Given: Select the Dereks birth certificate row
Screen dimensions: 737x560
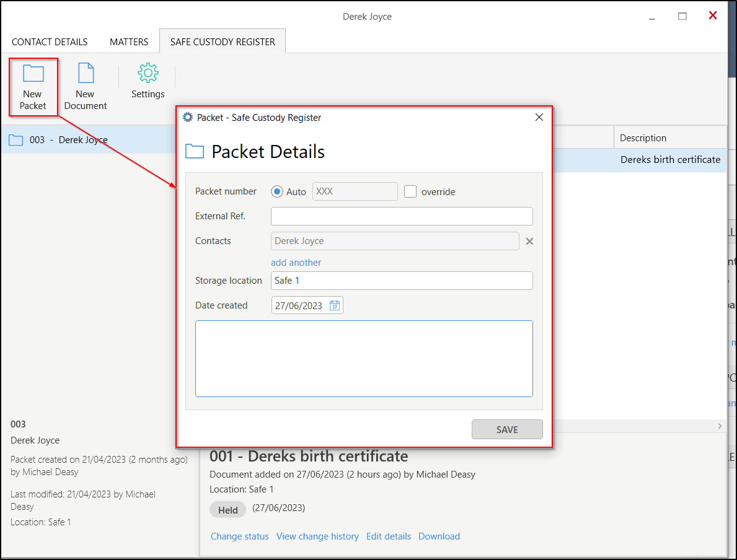Looking at the screenshot, I should (639, 160).
